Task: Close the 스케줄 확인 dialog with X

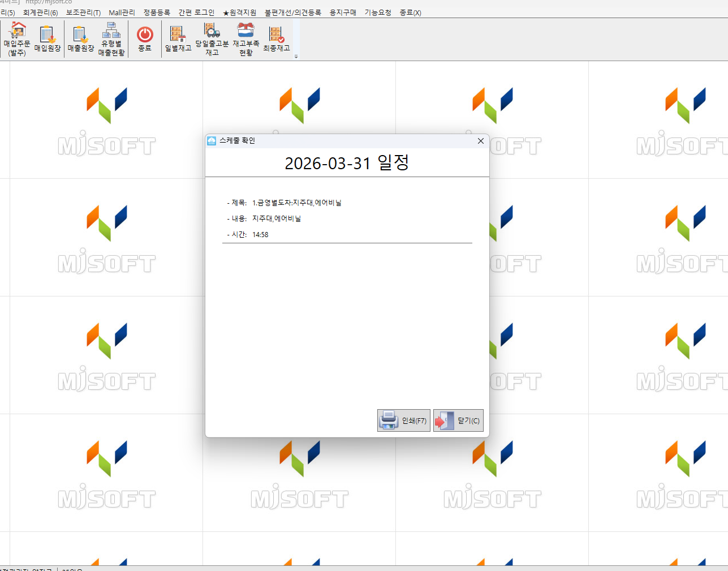Action: (481, 141)
